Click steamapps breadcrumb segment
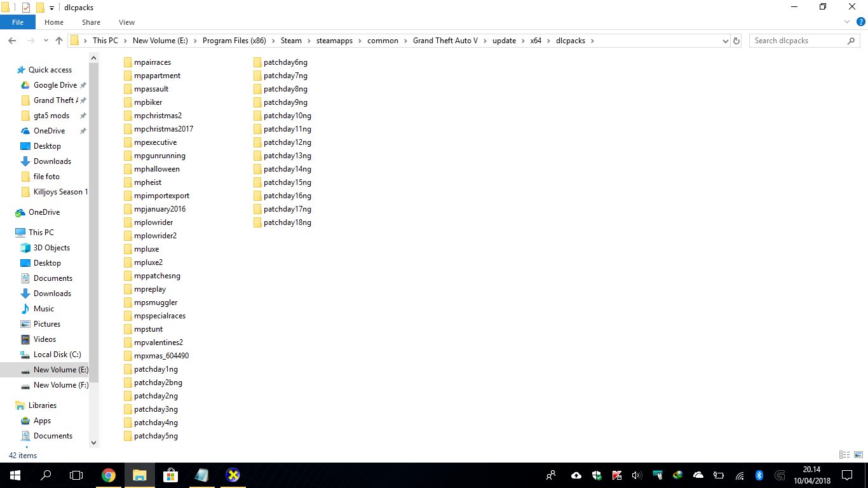This screenshot has width=868, height=488. point(334,41)
